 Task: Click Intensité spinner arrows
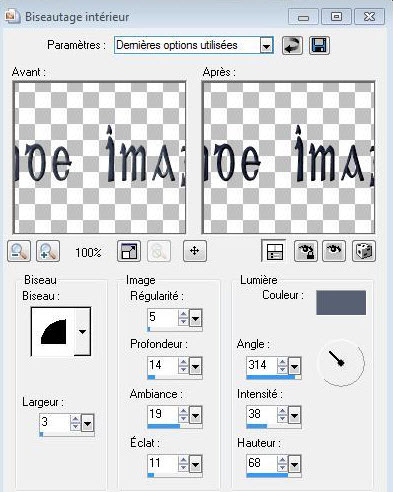tap(282, 415)
